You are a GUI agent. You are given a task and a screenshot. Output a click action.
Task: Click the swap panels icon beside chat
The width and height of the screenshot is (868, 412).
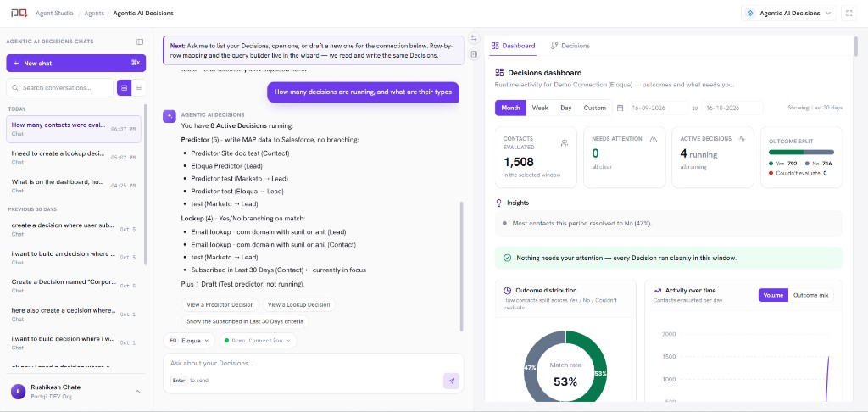point(474,38)
